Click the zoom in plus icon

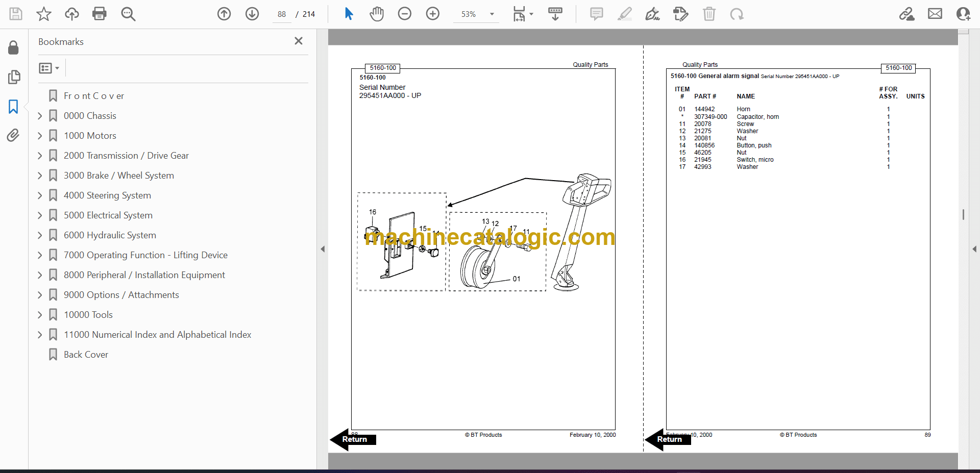[433, 14]
